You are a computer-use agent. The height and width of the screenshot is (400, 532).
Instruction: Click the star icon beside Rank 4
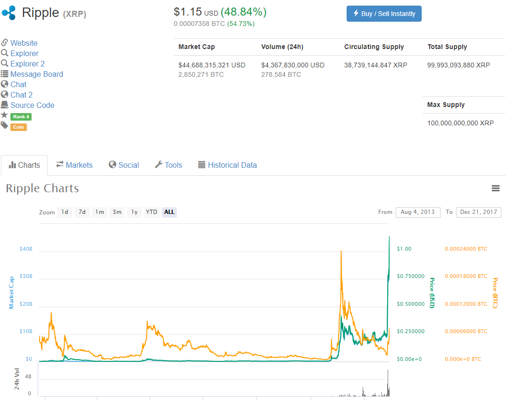point(4,115)
